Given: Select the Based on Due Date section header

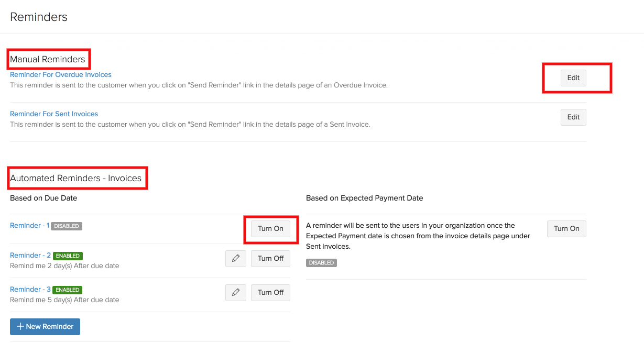Looking at the screenshot, I should (x=43, y=198).
